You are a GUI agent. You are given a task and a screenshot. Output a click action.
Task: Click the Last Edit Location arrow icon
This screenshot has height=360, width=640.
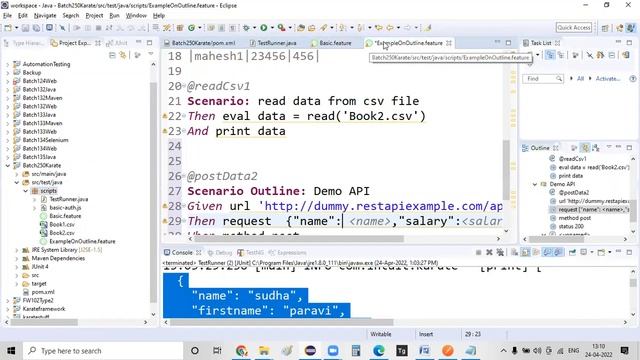click(378, 28)
